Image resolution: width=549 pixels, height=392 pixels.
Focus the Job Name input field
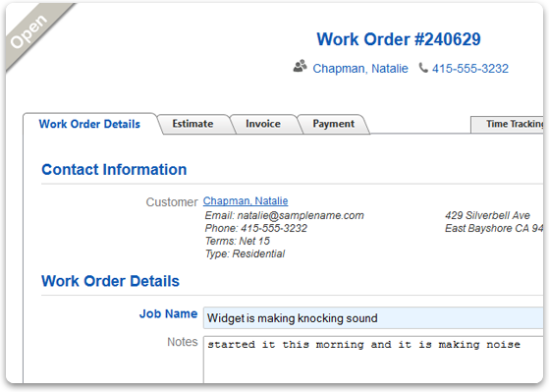coord(373,318)
